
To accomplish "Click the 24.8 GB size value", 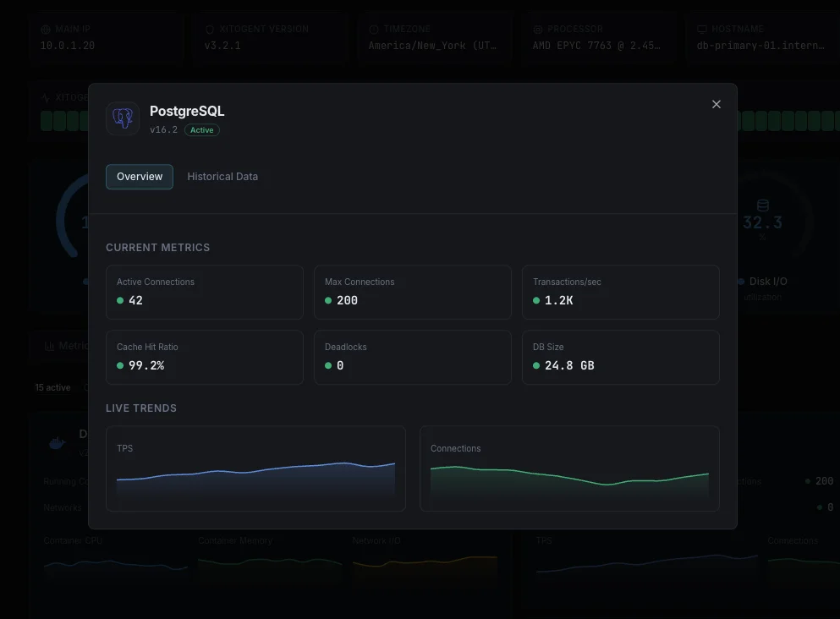I will click(569, 365).
